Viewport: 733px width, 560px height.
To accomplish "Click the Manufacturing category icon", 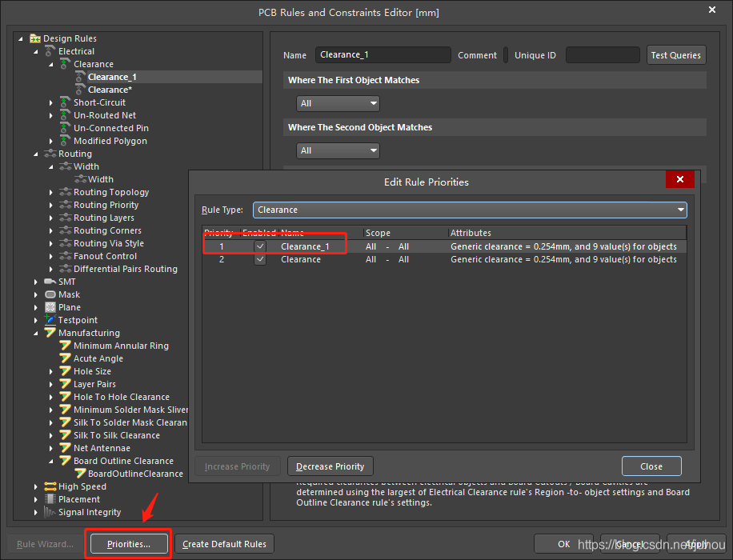I will click(x=50, y=333).
